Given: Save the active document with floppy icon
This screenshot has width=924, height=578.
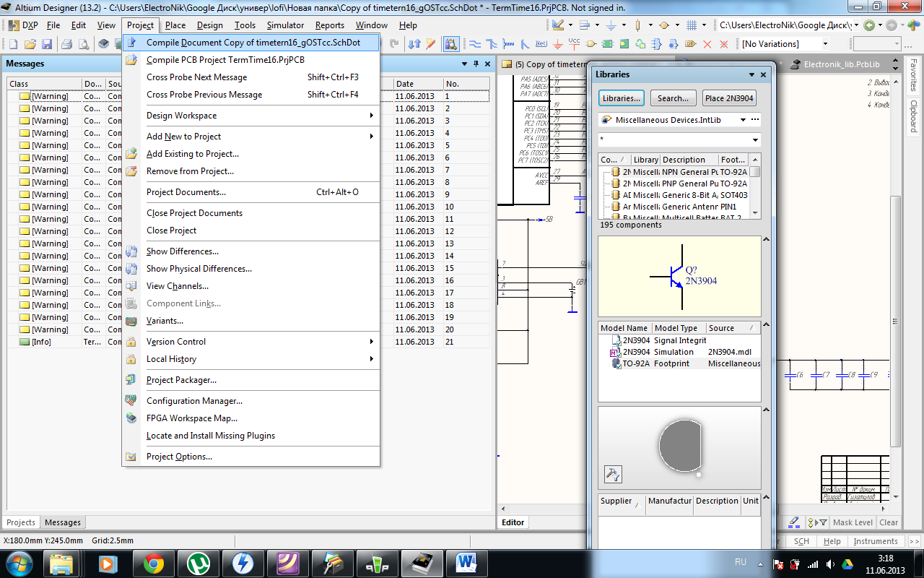Looking at the screenshot, I should point(47,44).
